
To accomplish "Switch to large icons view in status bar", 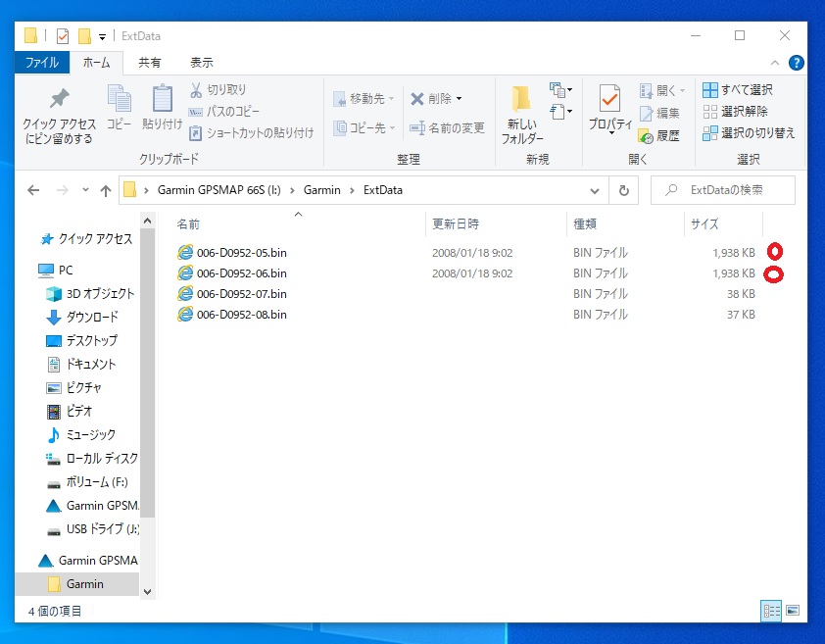I will tap(793, 611).
